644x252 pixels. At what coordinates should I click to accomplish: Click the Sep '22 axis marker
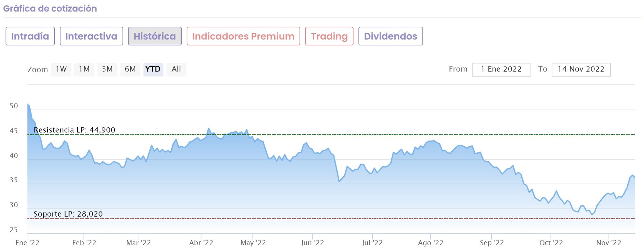tap(492, 243)
